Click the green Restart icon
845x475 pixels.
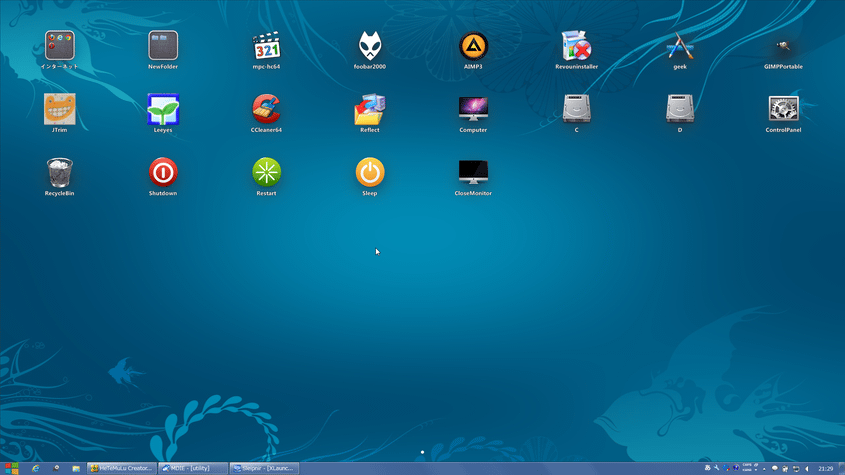266,173
